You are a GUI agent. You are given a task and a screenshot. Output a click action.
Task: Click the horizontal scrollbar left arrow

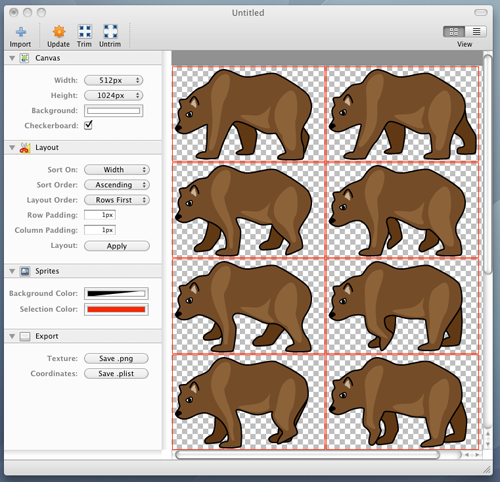(x=467, y=455)
